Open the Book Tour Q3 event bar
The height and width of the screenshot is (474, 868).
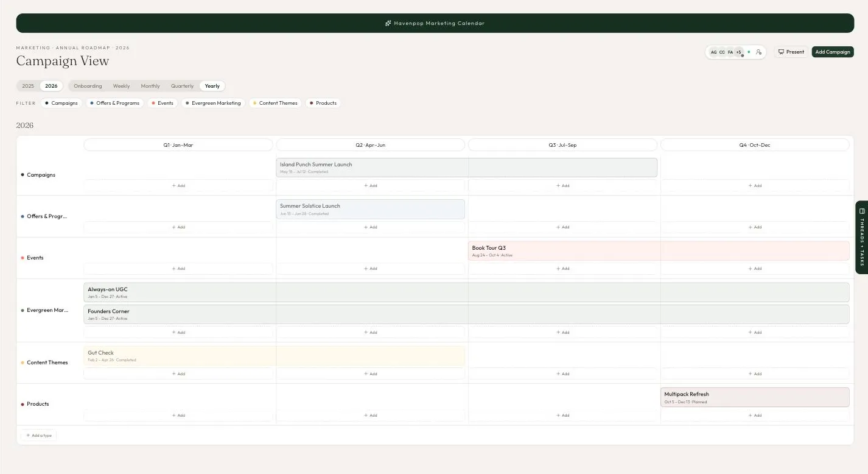click(659, 250)
